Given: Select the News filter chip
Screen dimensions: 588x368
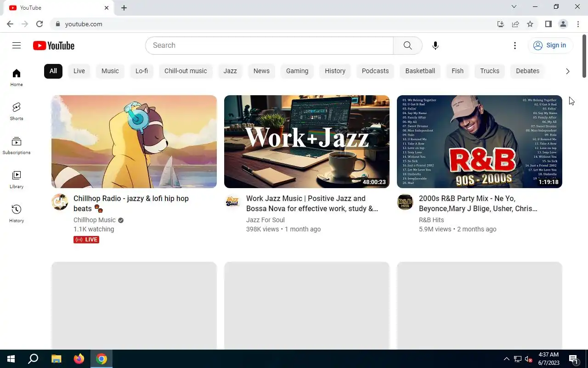Looking at the screenshot, I should click(x=261, y=71).
